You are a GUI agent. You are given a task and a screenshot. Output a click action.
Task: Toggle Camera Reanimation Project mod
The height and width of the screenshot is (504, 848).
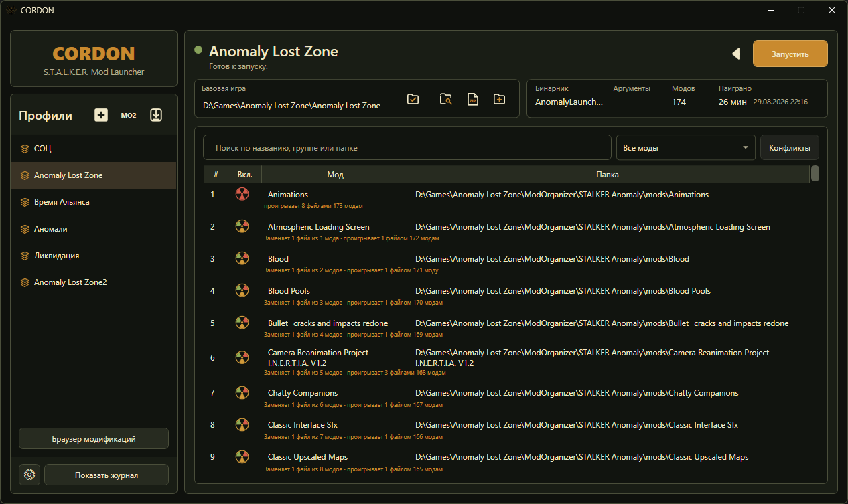point(242,357)
